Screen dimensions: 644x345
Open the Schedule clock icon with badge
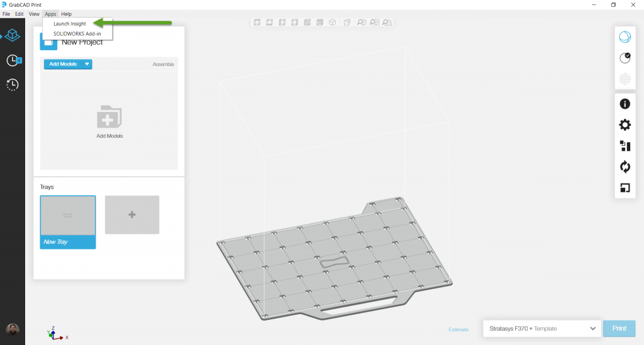click(x=13, y=60)
